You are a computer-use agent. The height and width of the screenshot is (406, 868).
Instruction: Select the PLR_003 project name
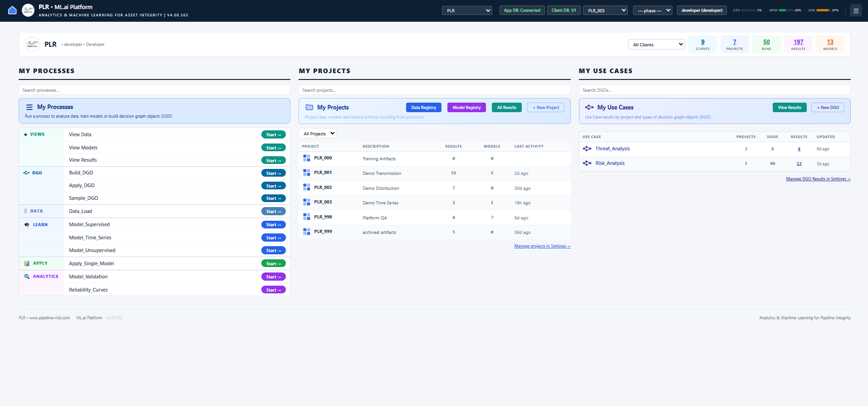(323, 202)
